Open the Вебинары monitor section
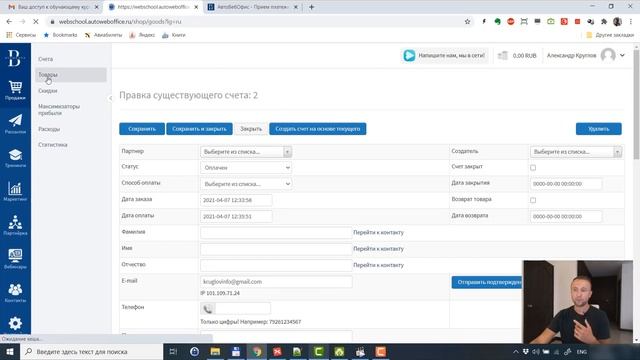This screenshot has height=360, width=640. 15,259
